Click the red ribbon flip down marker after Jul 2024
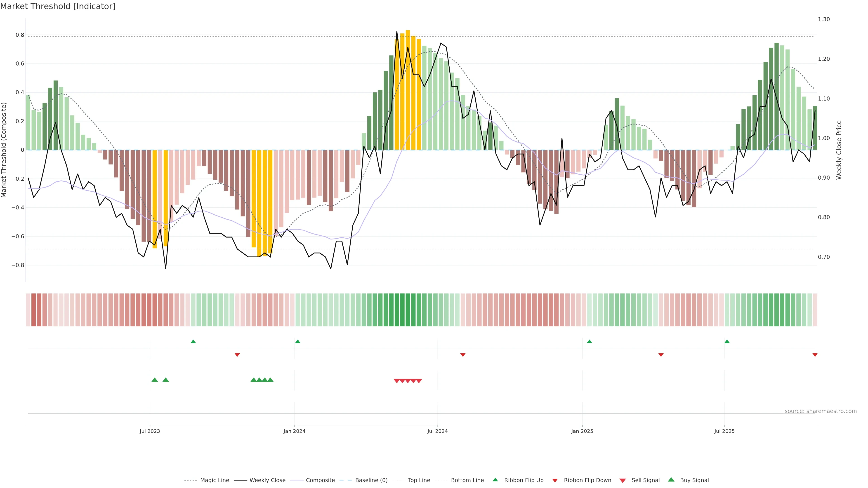 pos(463,355)
